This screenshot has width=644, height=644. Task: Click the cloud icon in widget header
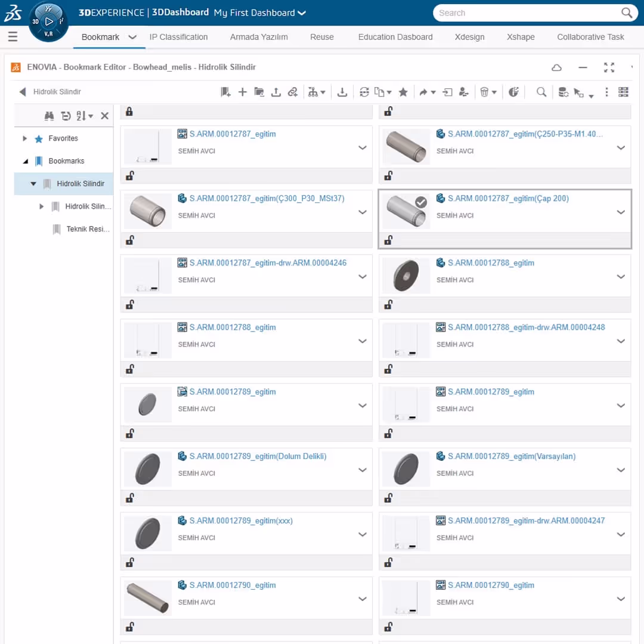coord(556,67)
